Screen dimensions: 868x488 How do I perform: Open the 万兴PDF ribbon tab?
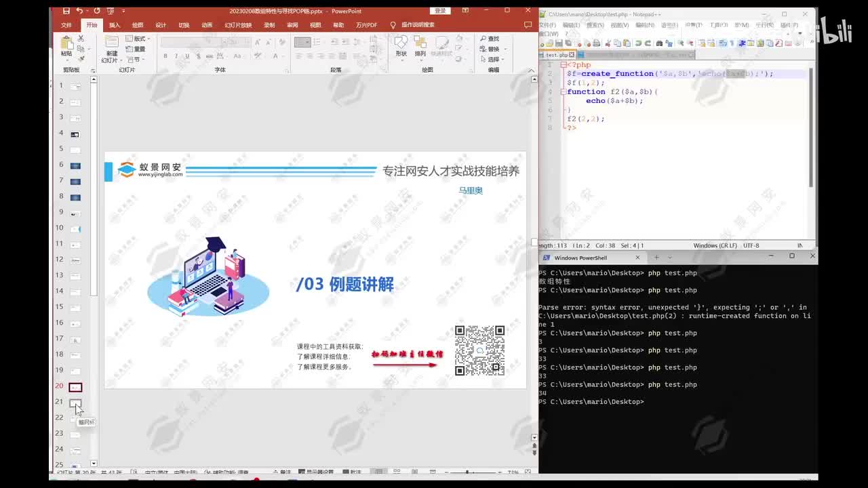click(367, 25)
